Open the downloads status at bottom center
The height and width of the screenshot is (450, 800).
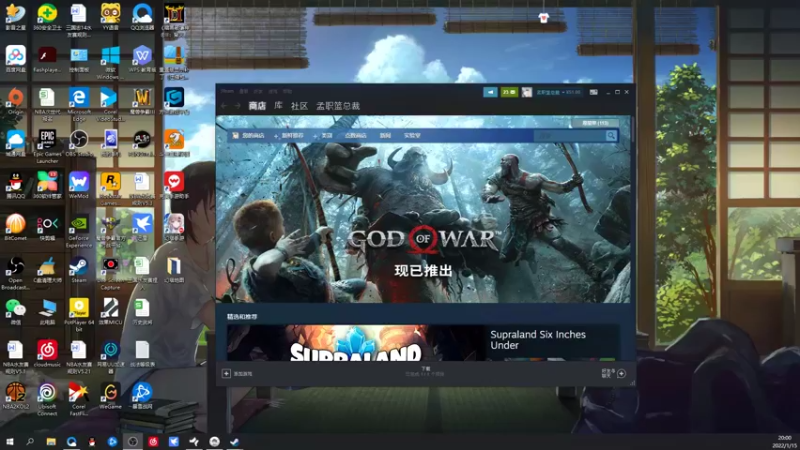click(x=425, y=371)
